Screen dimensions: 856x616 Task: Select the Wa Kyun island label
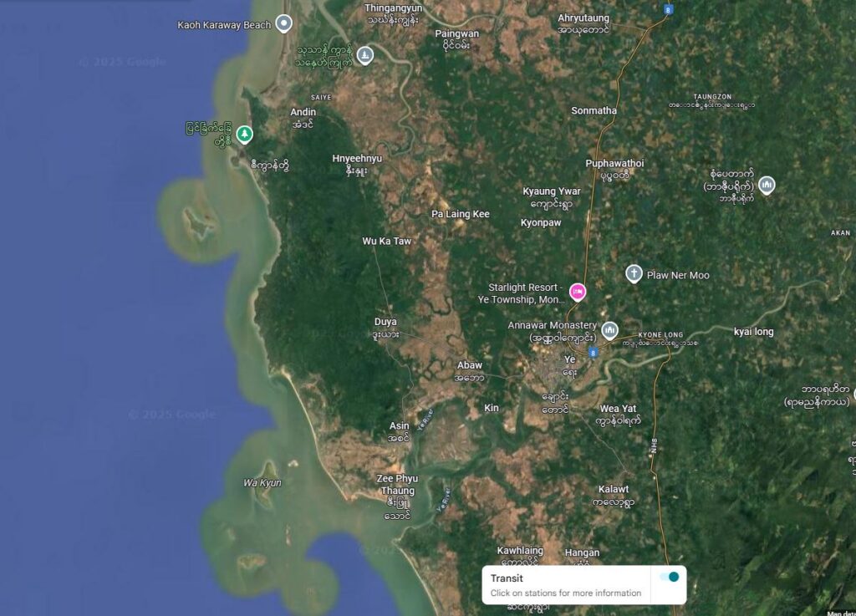[262, 483]
